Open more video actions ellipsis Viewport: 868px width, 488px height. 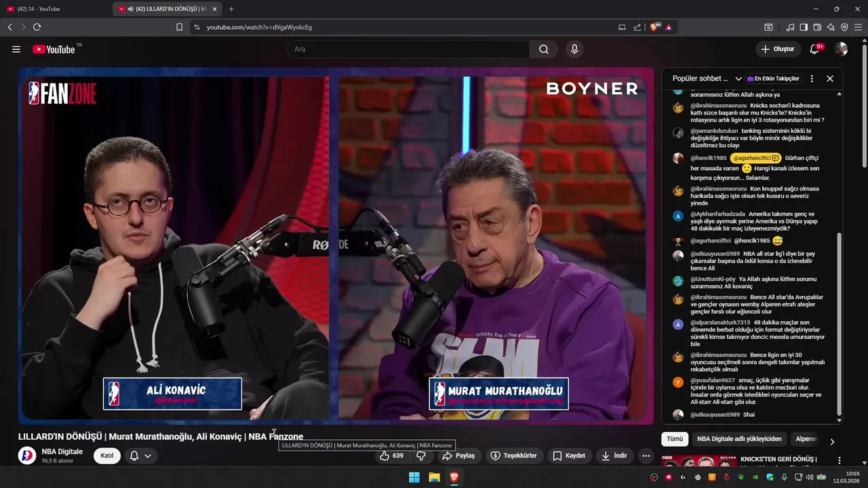click(646, 455)
